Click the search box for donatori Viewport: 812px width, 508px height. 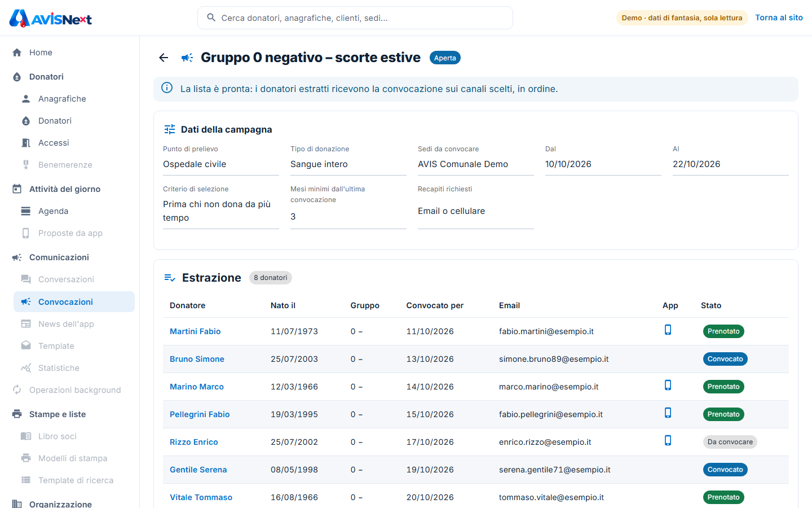coord(355,18)
